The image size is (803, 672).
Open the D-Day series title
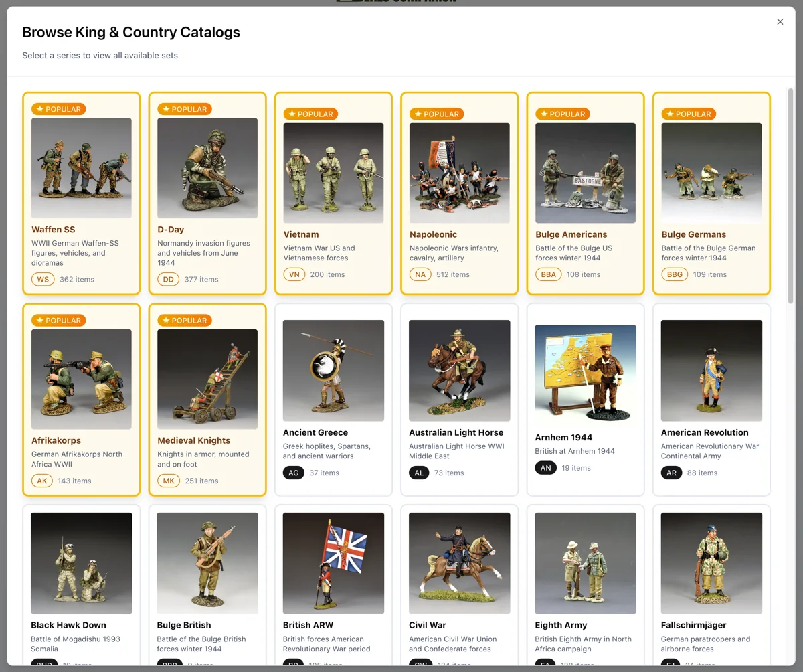(x=171, y=230)
